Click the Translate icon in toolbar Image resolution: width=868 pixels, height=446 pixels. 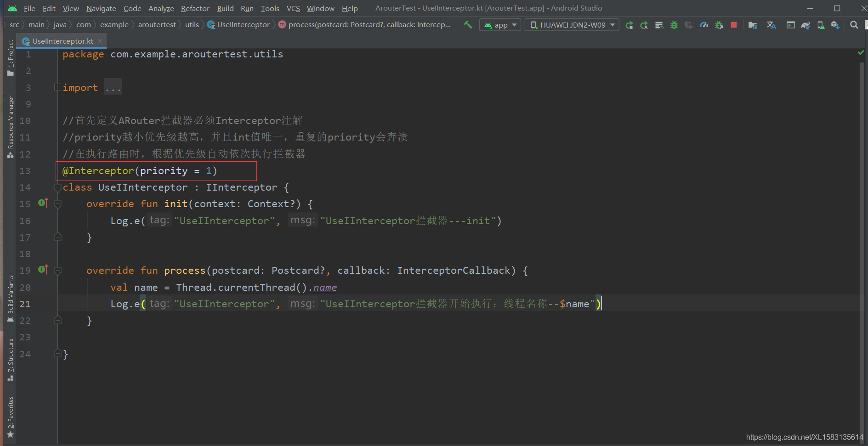(772, 25)
